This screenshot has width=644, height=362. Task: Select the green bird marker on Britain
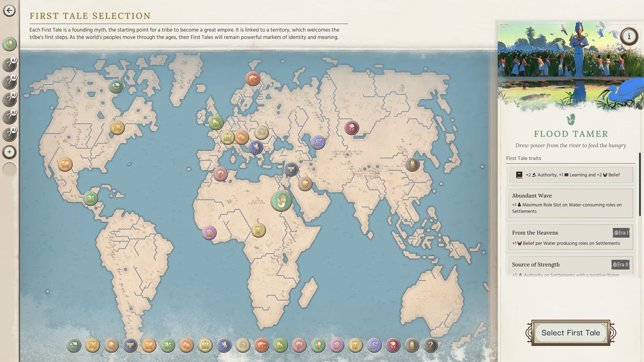coord(216,123)
